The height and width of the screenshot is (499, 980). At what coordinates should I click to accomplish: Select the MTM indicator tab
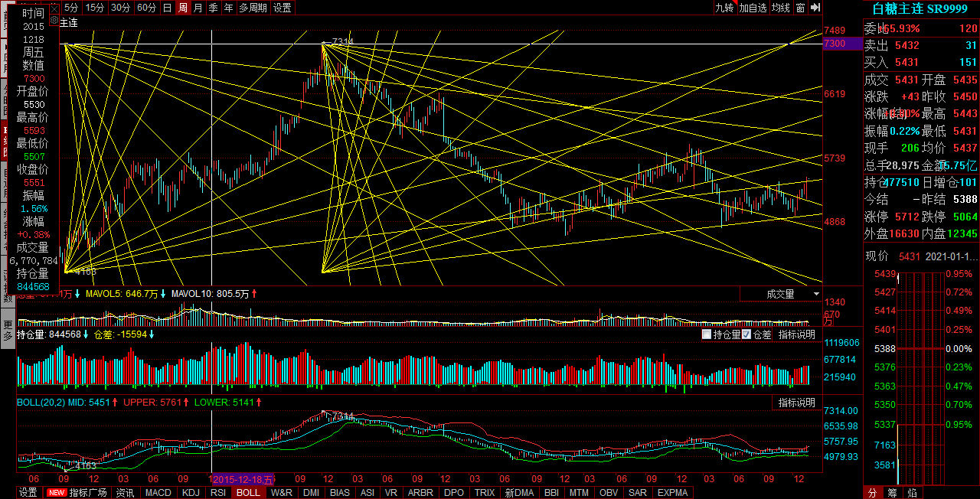[x=580, y=493]
